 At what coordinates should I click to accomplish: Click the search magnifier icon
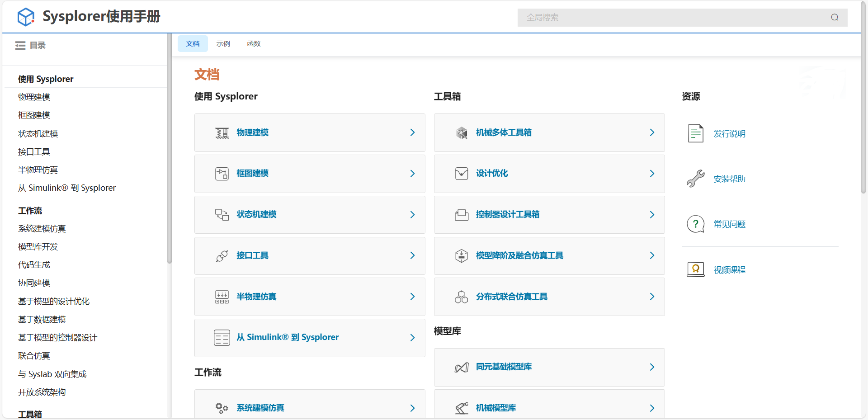click(835, 18)
